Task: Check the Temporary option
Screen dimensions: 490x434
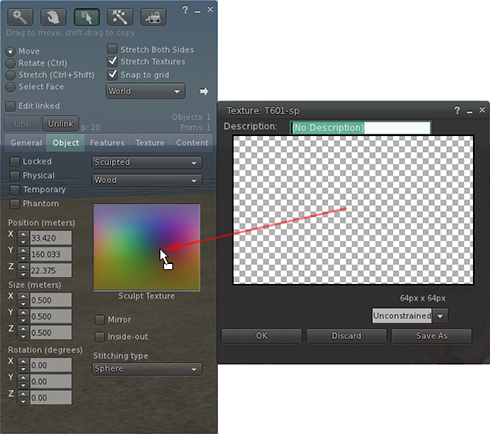Action: (x=15, y=190)
